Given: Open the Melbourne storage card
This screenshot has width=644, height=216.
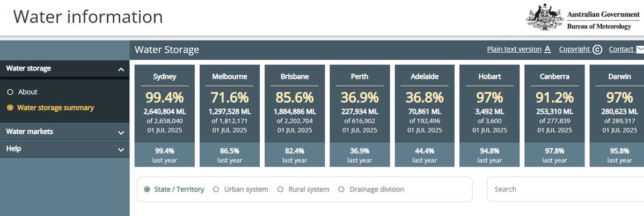Looking at the screenshot, I should coord(230,117).
